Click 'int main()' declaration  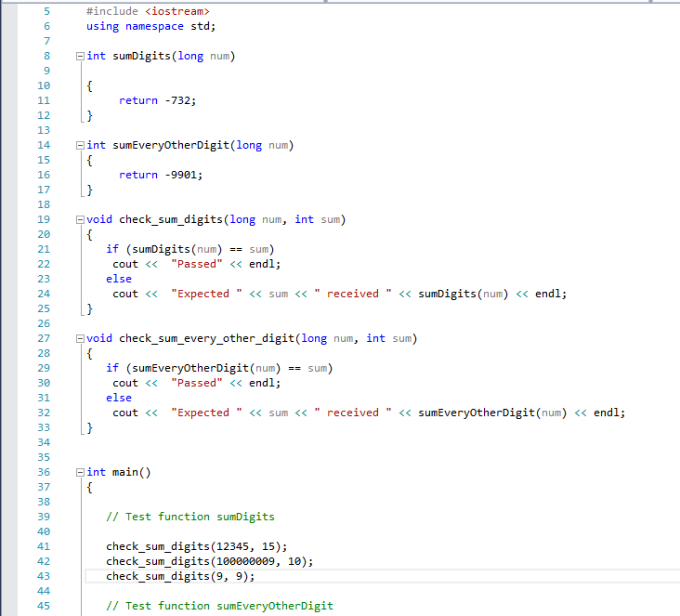point(118,472)
